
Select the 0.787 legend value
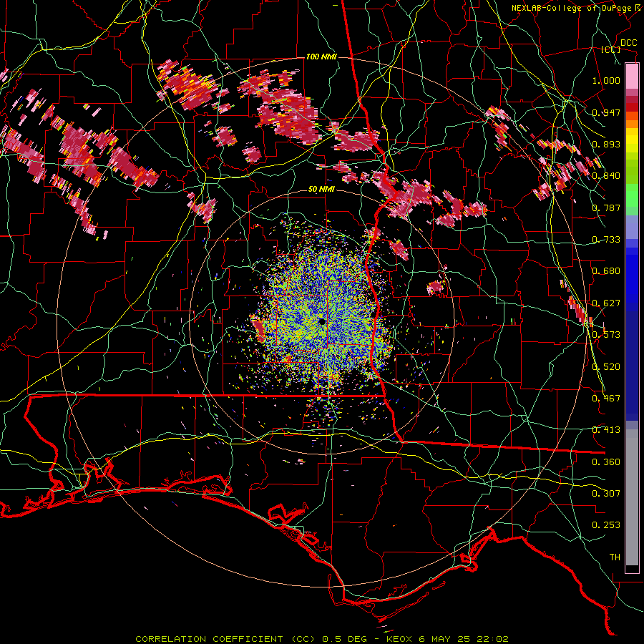(x=606, y=208)
